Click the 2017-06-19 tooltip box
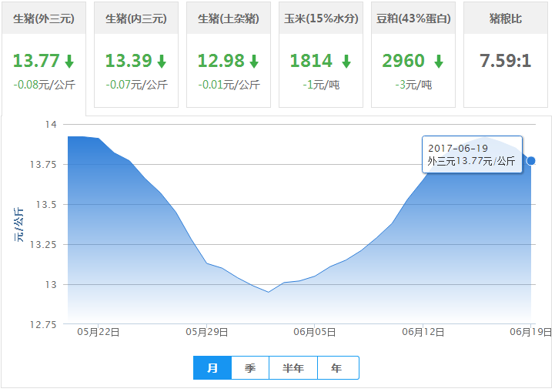This screenshot has width=555, height=392. 472,154
